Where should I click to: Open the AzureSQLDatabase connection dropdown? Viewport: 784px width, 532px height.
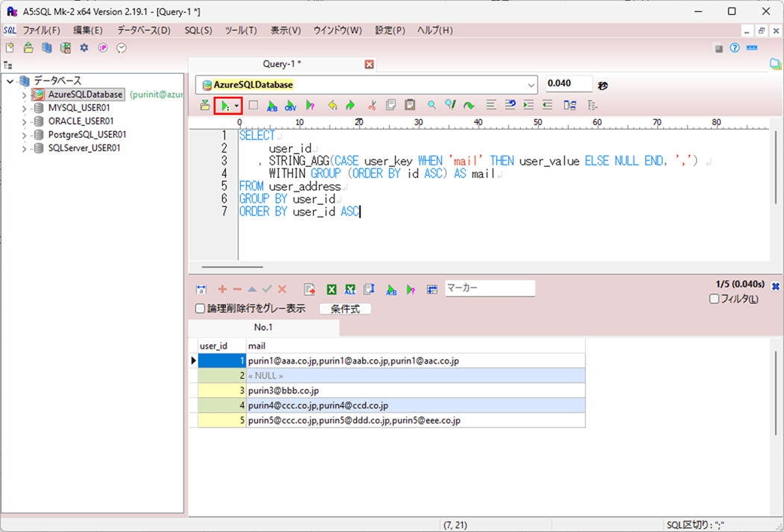click(x=531, y=85)
